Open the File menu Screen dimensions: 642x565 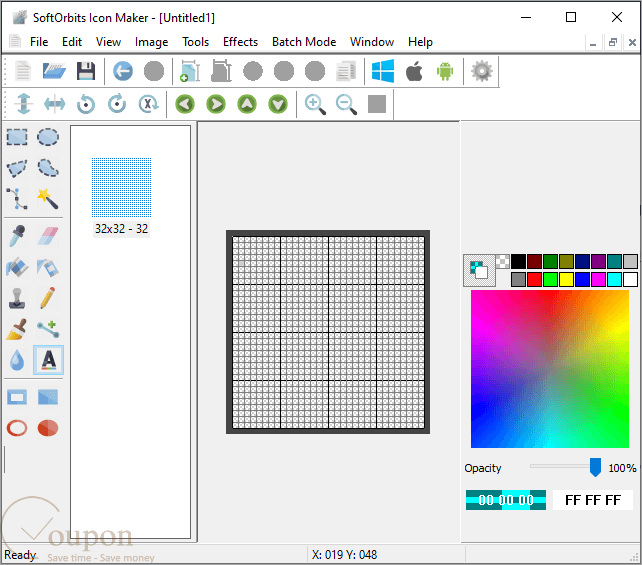[x=39, y=42]
